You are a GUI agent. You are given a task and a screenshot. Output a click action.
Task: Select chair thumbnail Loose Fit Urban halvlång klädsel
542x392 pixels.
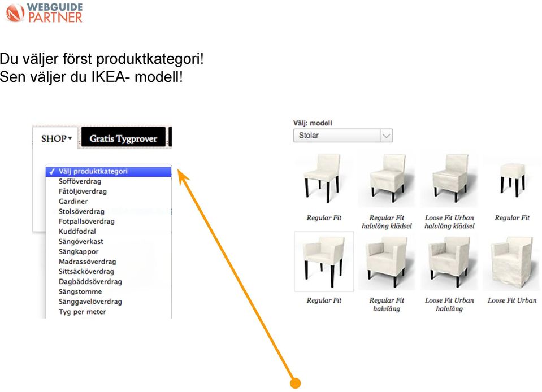[449, 180]
